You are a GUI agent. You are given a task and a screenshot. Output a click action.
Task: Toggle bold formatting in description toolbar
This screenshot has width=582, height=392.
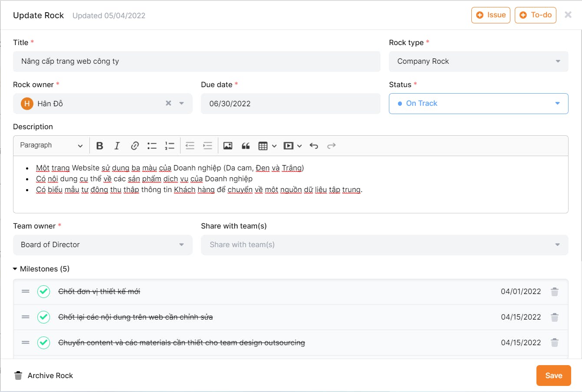point(99,146)
